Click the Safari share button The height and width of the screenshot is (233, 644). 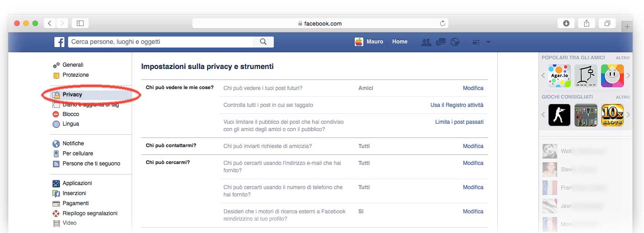[587, 23]
